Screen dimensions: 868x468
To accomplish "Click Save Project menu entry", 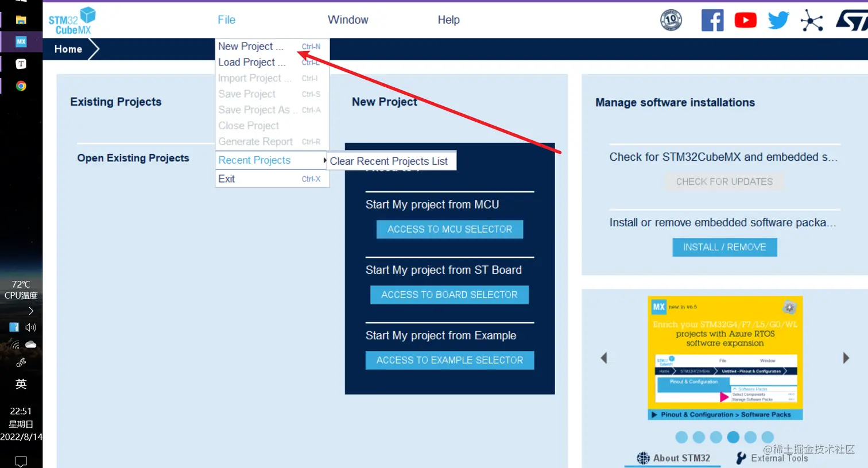I will pos(272,94).
